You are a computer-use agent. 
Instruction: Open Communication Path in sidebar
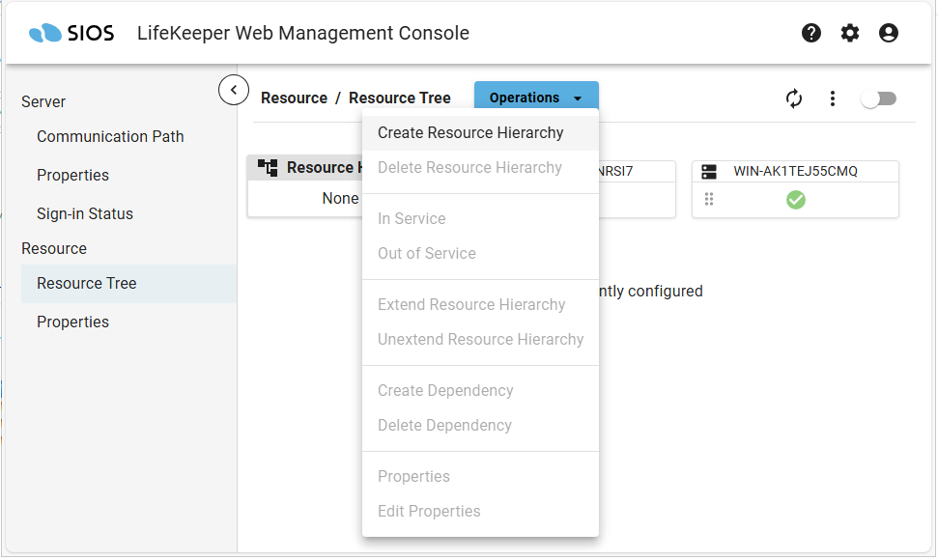(110, 137)
